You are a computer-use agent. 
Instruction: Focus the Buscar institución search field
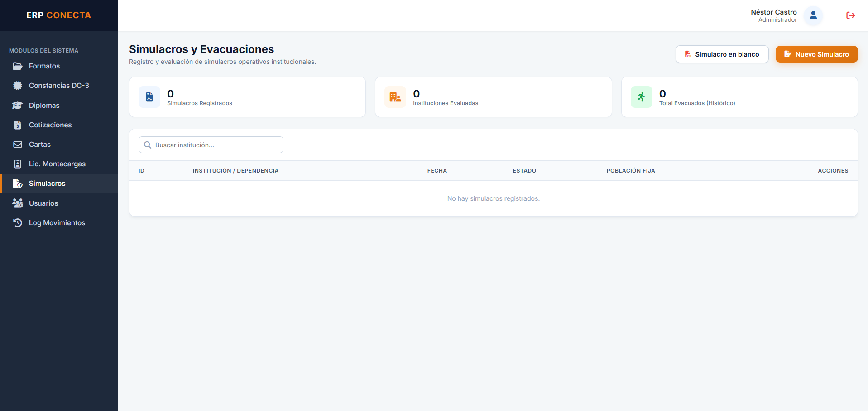pos(211,145)
